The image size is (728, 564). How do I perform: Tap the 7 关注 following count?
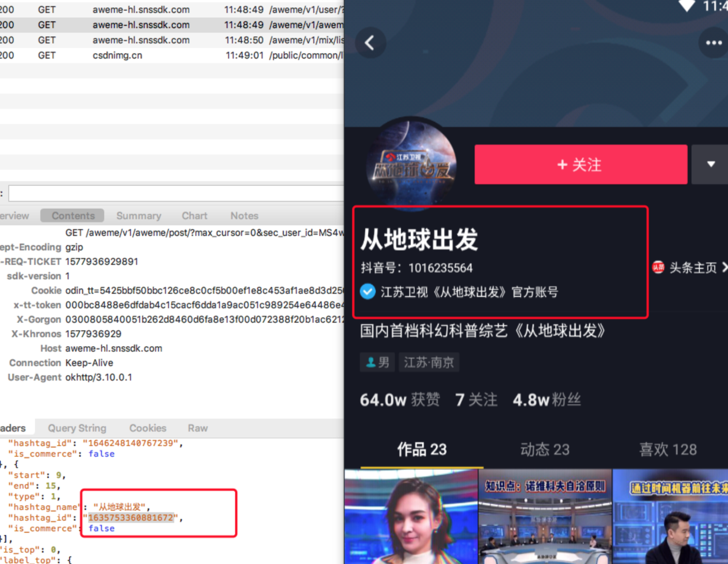476,400
